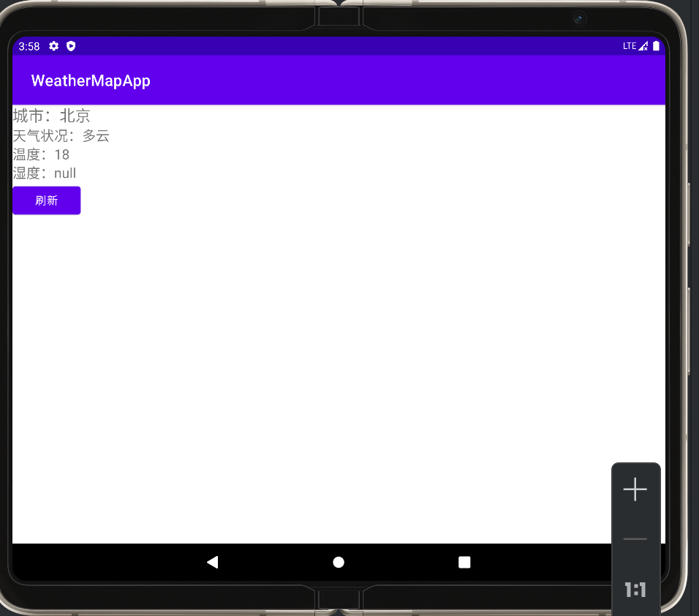This screenshot has height=616, width=699.
Task: Tap the battery indicator icon
Action: (x=656, y=45)
